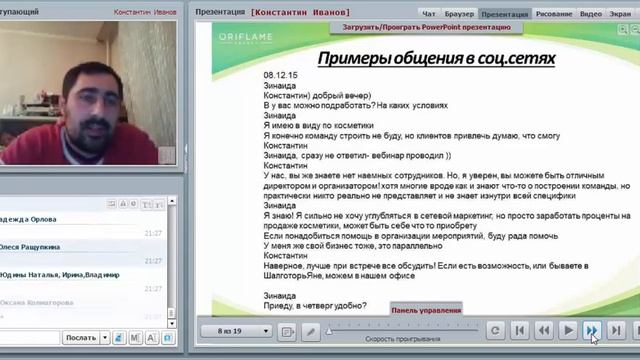Click the presenter name Константин Иванов

145,12
